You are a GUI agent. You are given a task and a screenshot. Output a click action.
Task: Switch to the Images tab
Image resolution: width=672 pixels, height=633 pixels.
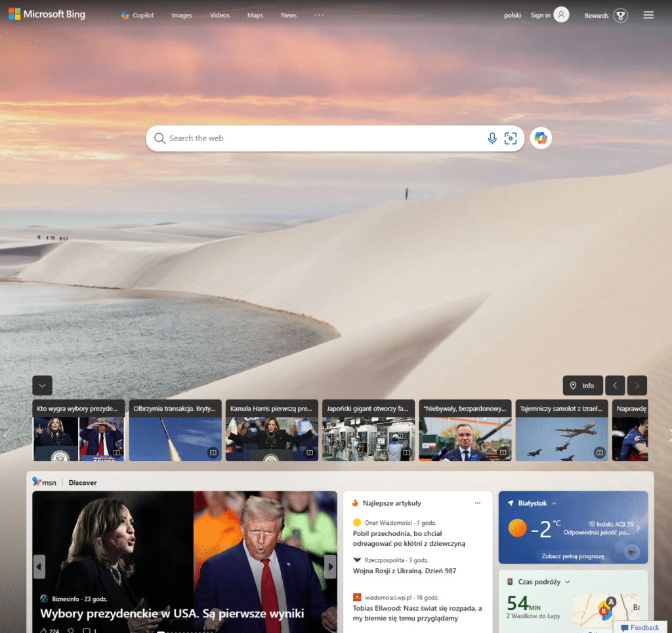tap(182, 15)
